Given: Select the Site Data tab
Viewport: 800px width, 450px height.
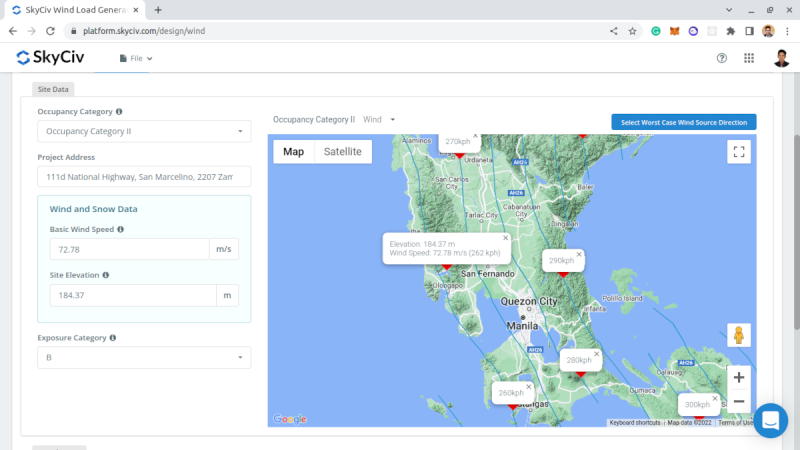Looking at the screenshot, I should point(53,89).
